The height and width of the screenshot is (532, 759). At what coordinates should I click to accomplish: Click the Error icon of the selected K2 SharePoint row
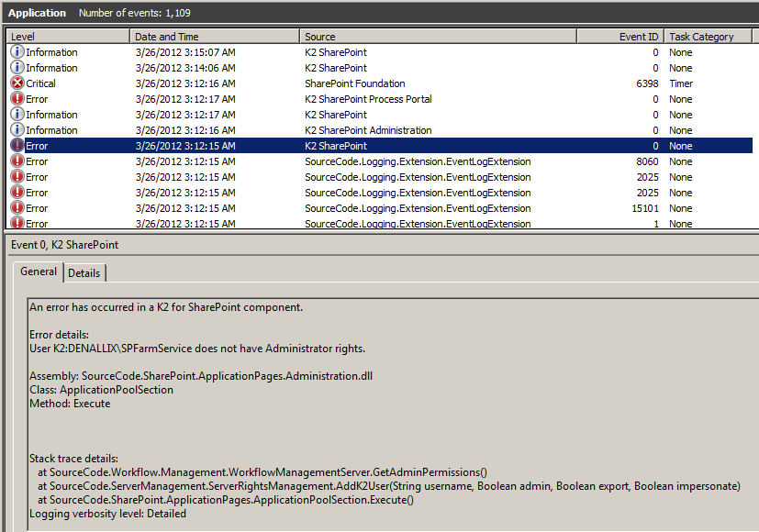17,145
